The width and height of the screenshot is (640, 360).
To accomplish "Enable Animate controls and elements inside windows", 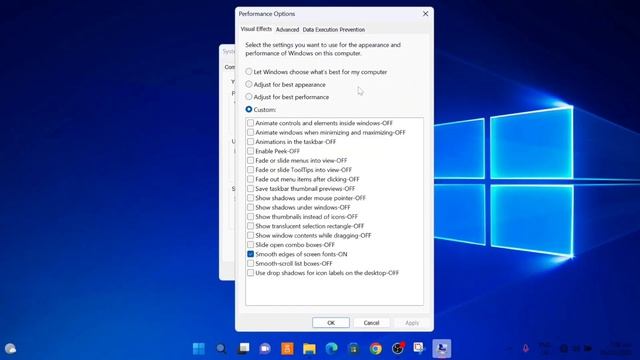I will point(251,123).
